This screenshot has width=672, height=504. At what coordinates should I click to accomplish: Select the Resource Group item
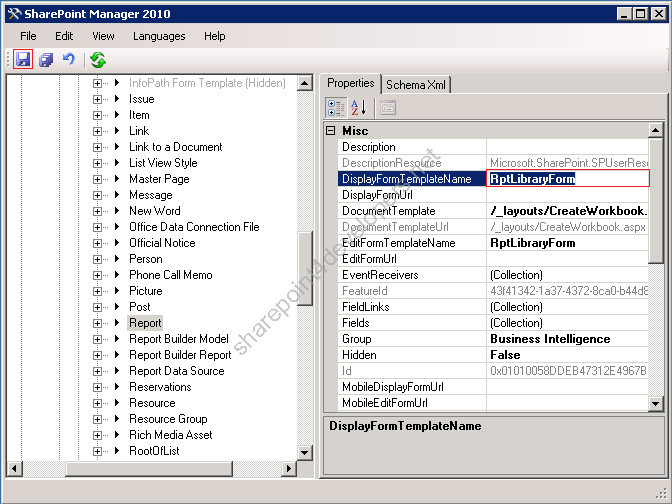[x=168, y=419]
